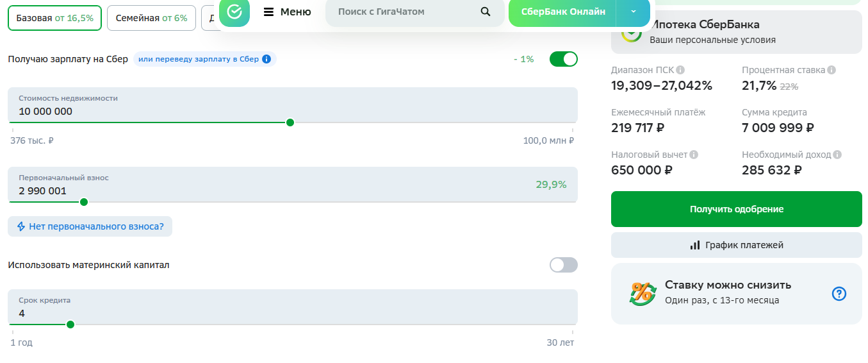Click info icon beside Процентная ставка
Viewport: 868px width, 363px height.
tap(831, 70)
